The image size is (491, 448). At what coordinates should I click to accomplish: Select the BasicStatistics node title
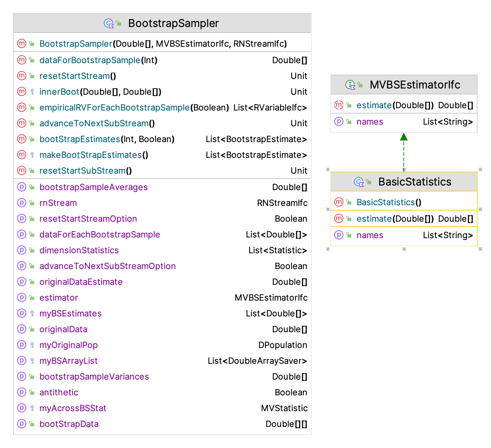(415, 182)
